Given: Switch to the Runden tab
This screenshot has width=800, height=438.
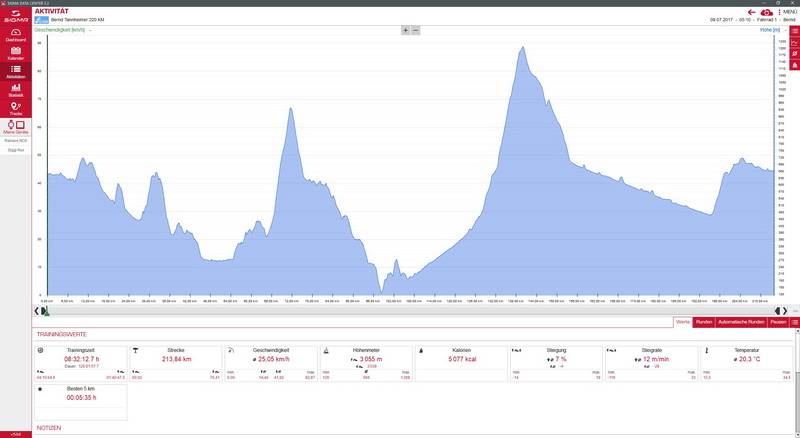Looking at the screenshot, I should (703, 322).
